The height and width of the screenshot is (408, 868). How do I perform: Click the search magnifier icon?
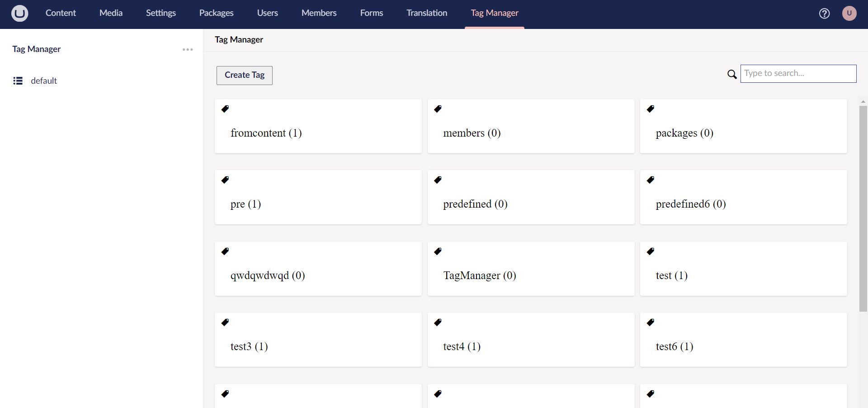pyautogui.click(x=732, y=74)
